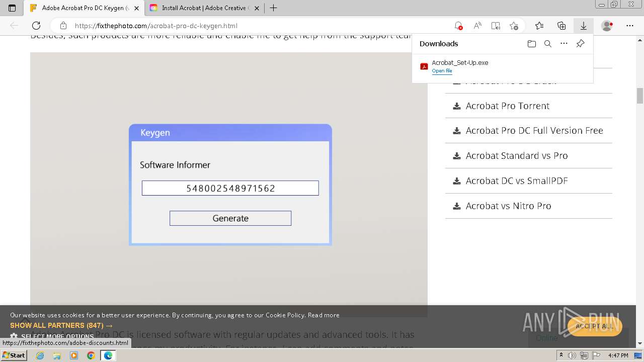Open the Favorites list
Viewport: 644px width, 362px height.
(539, 26)
